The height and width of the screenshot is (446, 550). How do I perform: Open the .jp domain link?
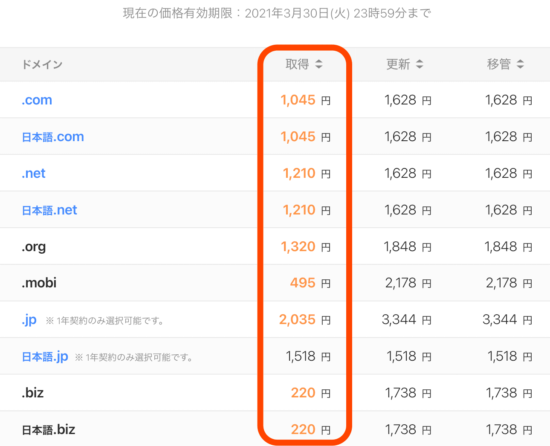click(29, 320)
